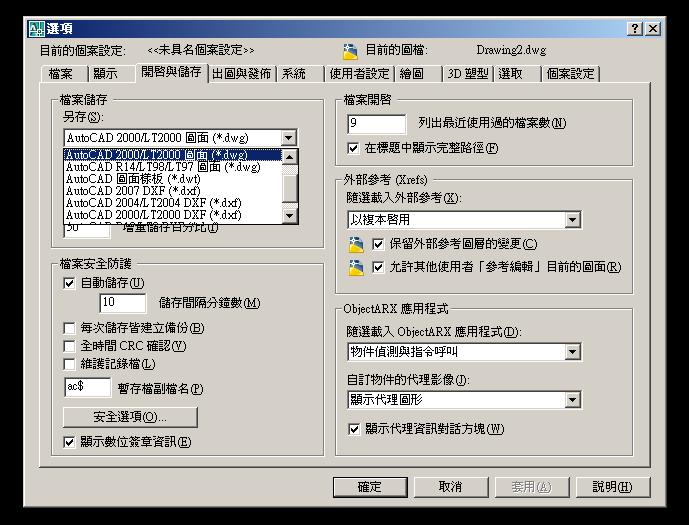The height and width of the screenshot is (525, 689).
Task: Click the Drawing2.dwg file name text
Action: (511, 50)
